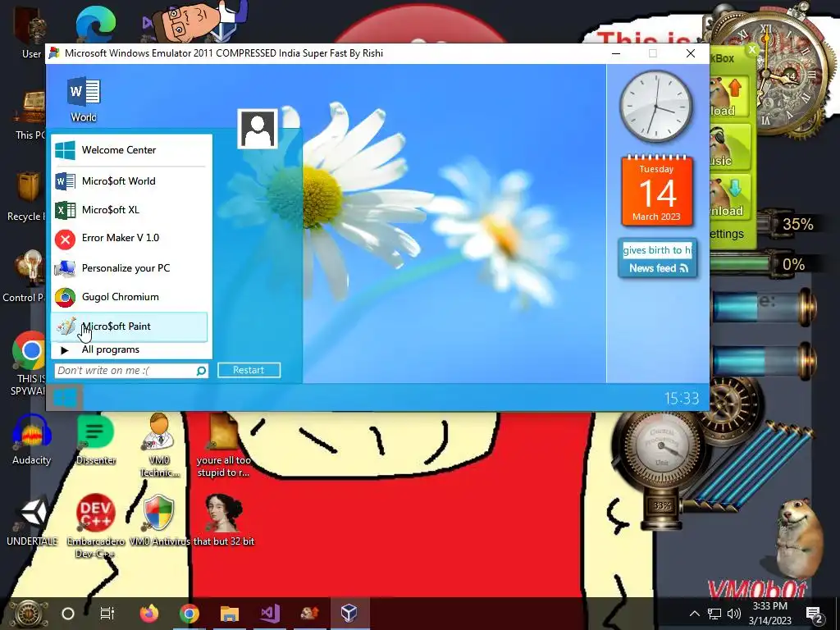
Task: Click the 15:33 clock in emulator taskbar
Action: click(682, 398)
